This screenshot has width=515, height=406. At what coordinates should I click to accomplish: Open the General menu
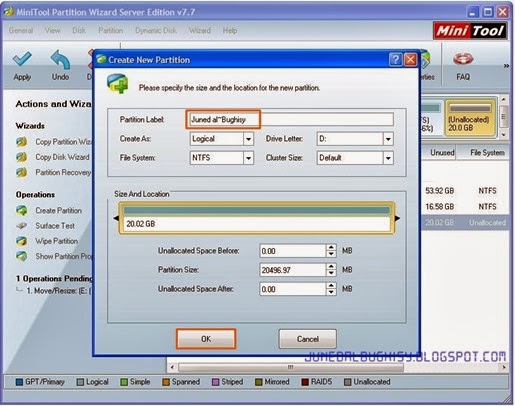coord(21,31)
